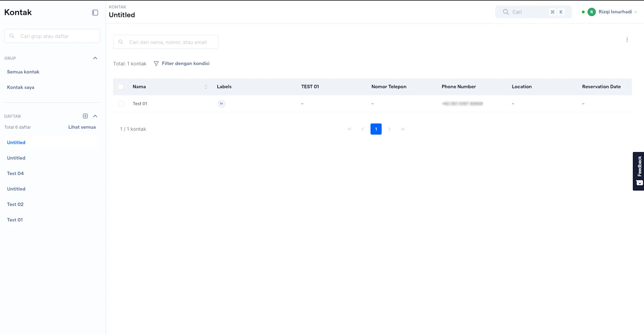Select the Semua kontak group
Screen dimensions: 644x334
click(x=23, y=72)
